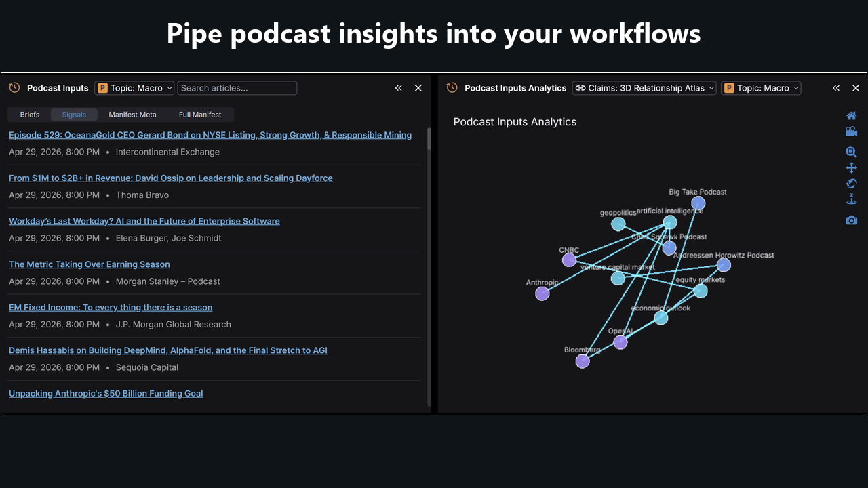
Task: Click the economic outlook node in the graph
Action: (661, 317)
